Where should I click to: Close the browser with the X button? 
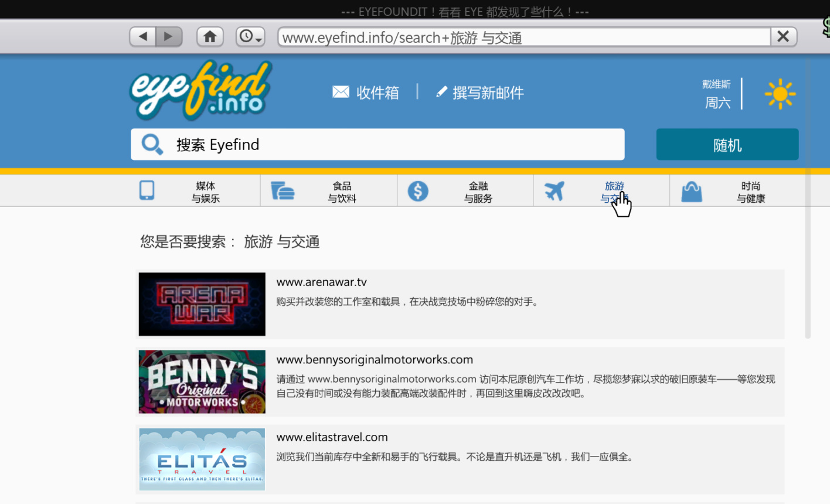(x=783, y=36)
